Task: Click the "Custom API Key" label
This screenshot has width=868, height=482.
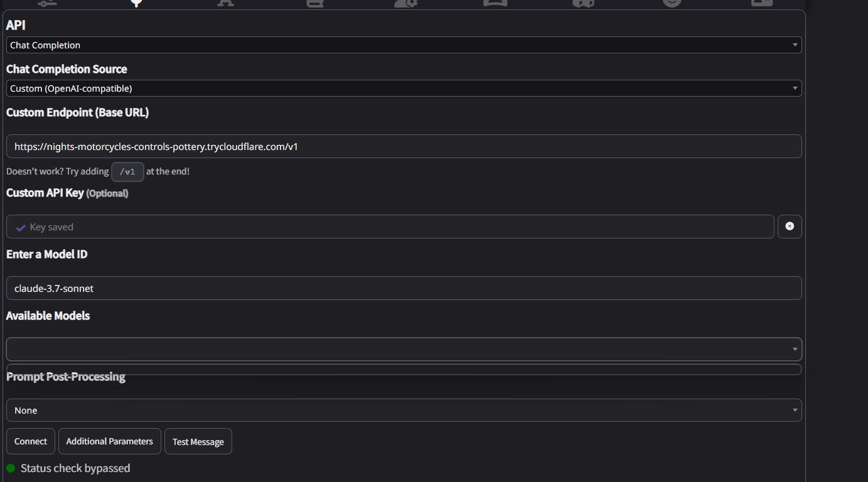Action: (x=45, y=193)
